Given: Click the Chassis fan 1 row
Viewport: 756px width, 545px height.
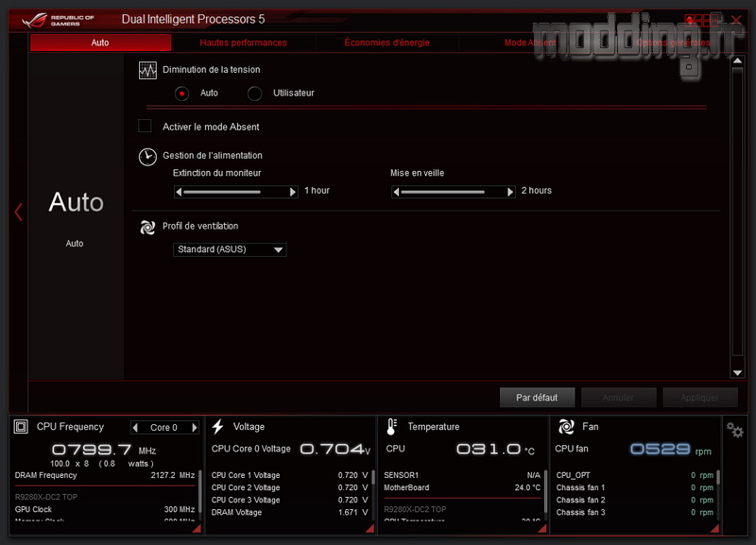Looking at the screenshot, I should click(x=634, y=487).
